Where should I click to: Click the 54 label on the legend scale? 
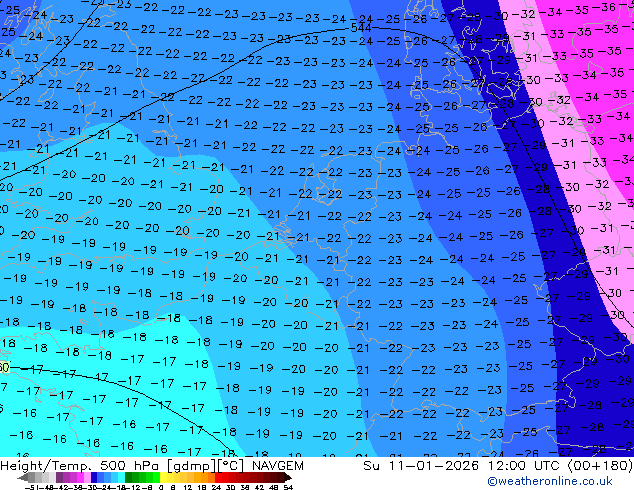tap(288, 487)
